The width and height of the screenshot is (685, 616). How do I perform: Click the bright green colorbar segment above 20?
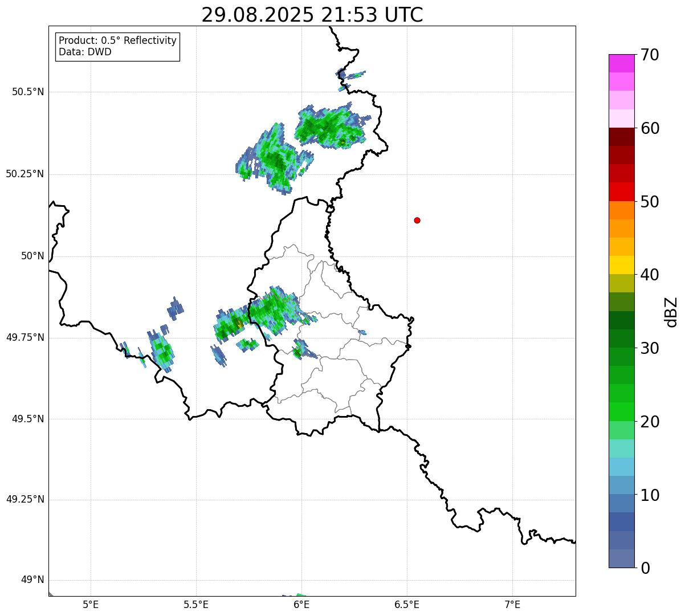[x=622, y=412]
